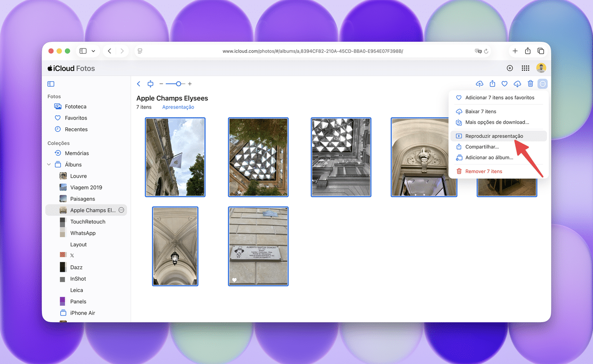Screen dimensions: 593x364
Task: Select the Leica album
Action: click(x=87, y=290)
